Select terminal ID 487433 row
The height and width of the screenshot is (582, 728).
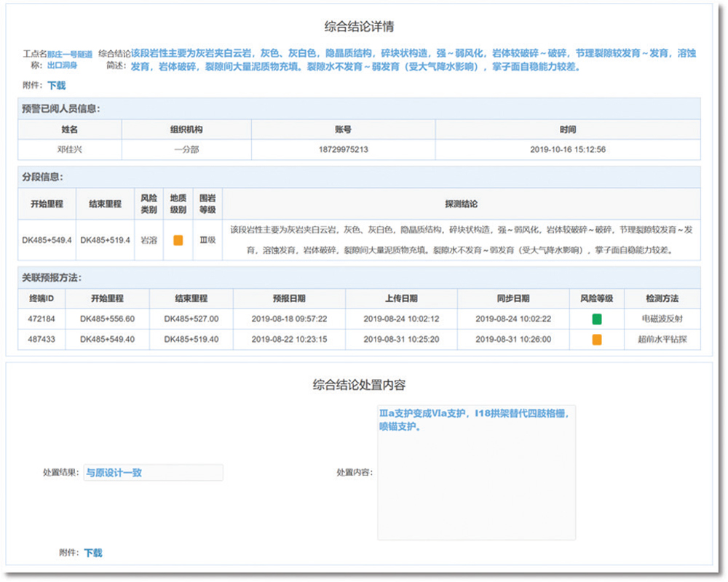point(41,339)
